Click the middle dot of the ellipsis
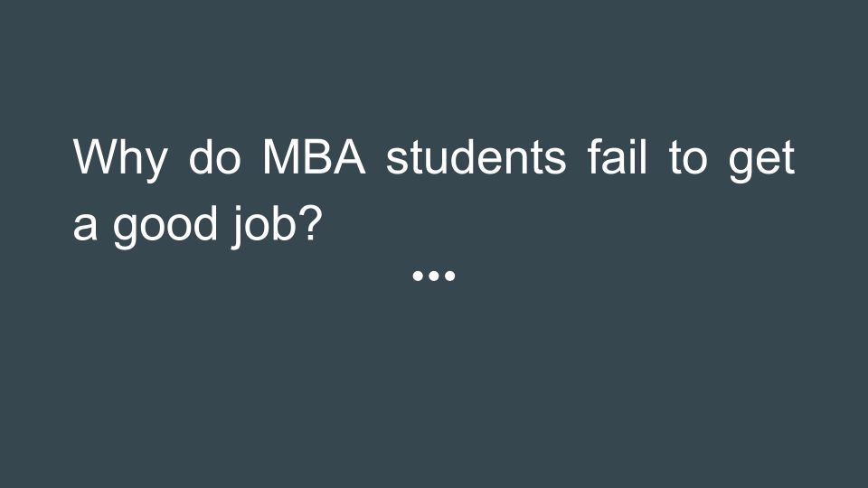Viewport: 868px width, 488px height. point(433,274)
